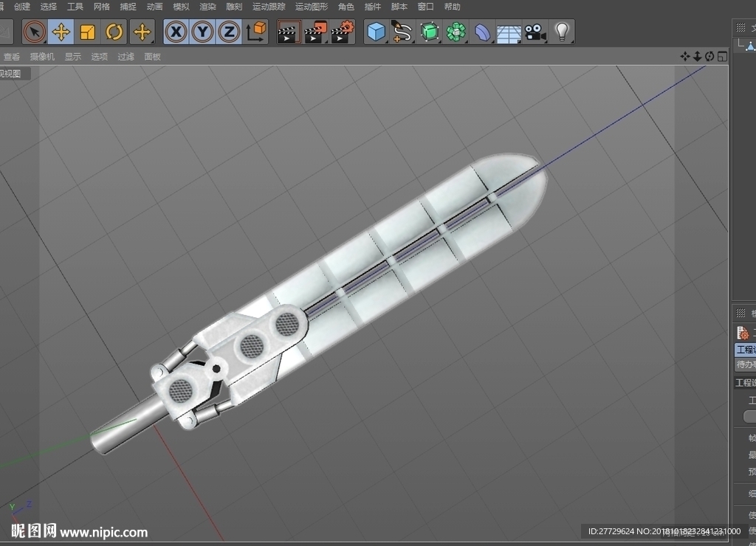Viewport: 756px width, 546px height.
Task: Open the viewport 查看 menu
Action: pyautogui.click(x=12, y=57)
